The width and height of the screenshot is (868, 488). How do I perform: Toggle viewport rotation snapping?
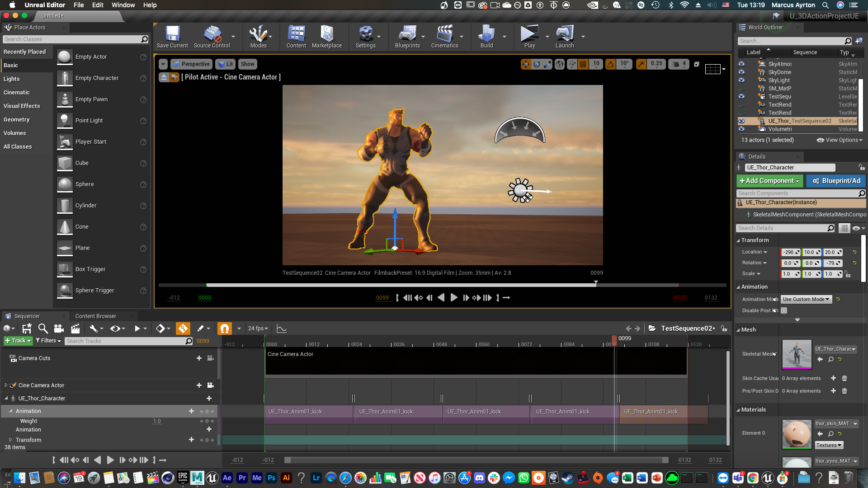pos(610,64)
